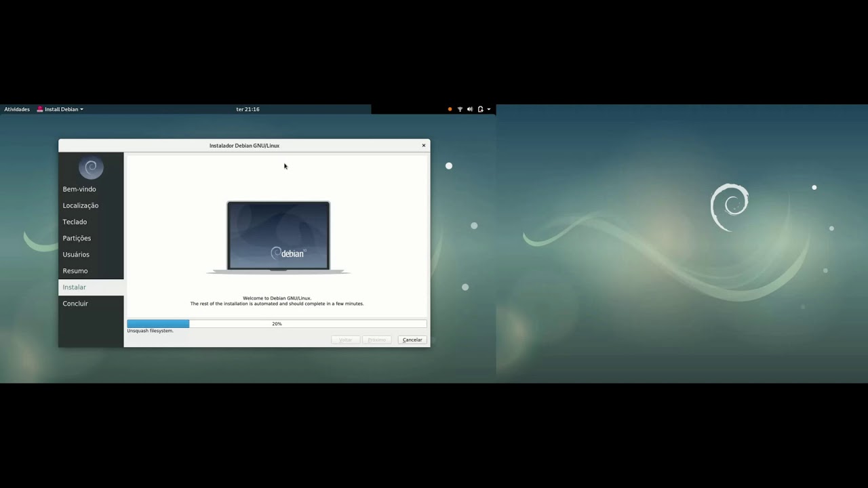This screenshot has height=488, width=868.
Task: Click the Cancelar button
Action: coord(412,340)
